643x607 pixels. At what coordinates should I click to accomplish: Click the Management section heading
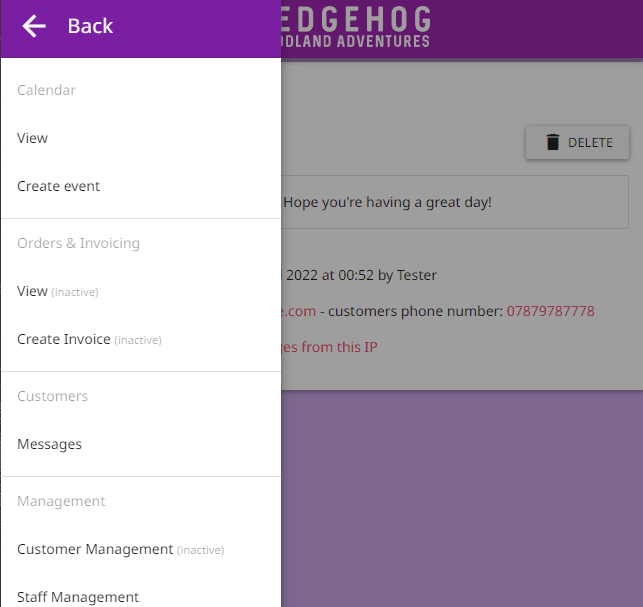point(61,501)
